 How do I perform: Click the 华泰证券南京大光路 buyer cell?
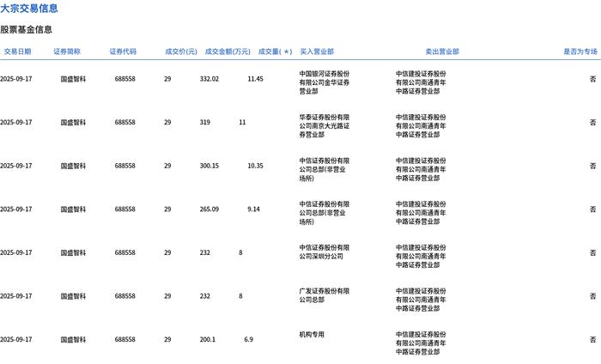(x=325, y=125)
